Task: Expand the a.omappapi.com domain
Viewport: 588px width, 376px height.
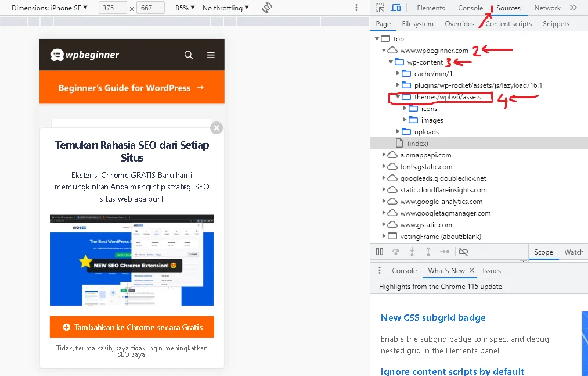Action: [x=384, y=155]
